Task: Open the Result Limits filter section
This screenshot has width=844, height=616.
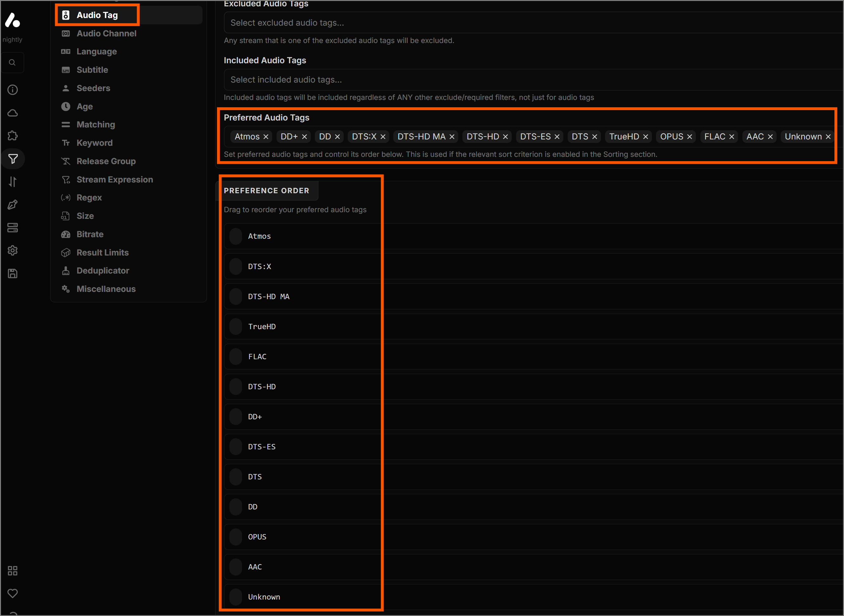Action: point(129,252)
